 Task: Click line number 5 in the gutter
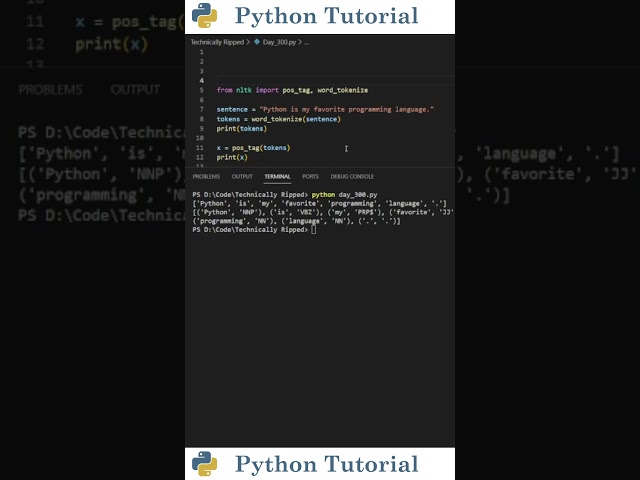click(201, 90)
